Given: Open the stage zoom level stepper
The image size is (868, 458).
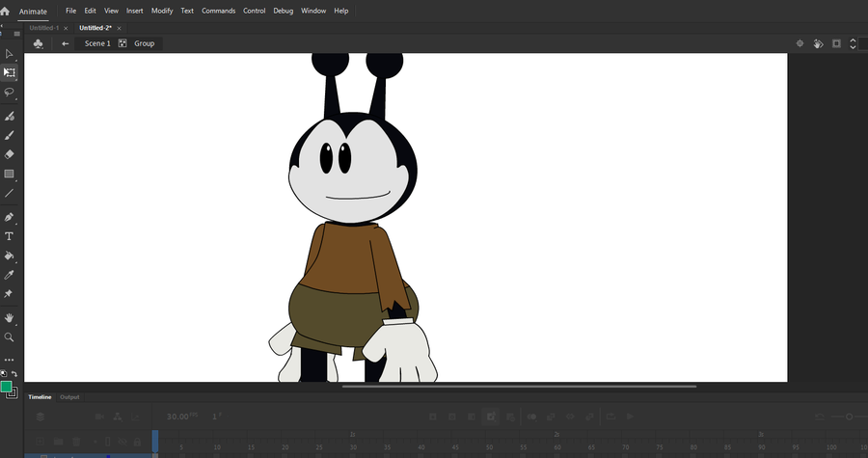Looking at the screenshot, I should tap(854, 43).
